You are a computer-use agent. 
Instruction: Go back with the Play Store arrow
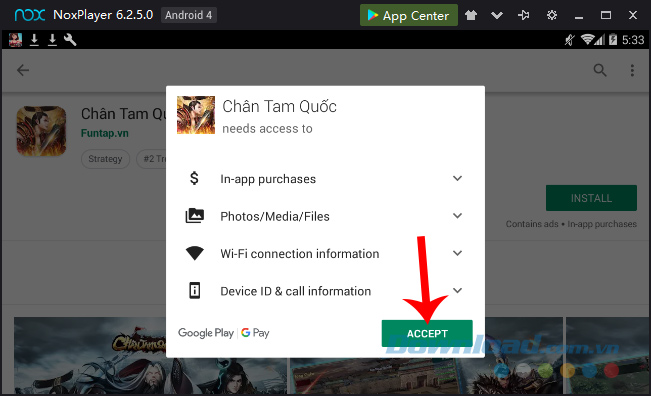tap(23, 70)
